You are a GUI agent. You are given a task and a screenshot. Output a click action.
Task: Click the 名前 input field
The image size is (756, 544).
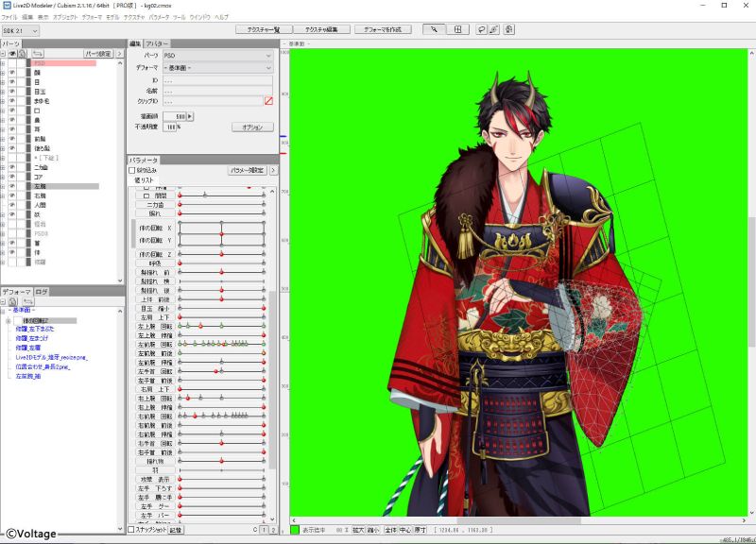(x=218, y=91)
